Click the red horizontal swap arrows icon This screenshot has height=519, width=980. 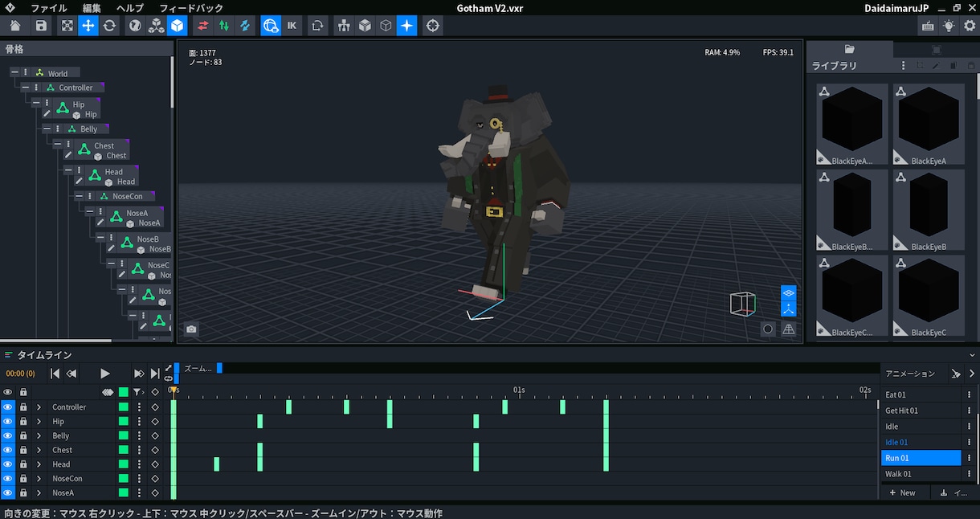pyautogui.click(x=202, y=26)
